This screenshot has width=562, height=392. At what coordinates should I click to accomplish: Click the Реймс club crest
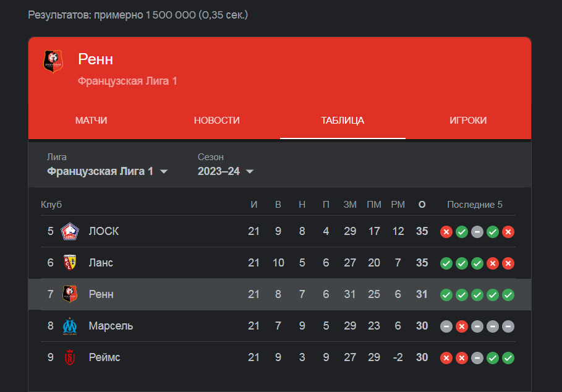(x=69, y=357)
